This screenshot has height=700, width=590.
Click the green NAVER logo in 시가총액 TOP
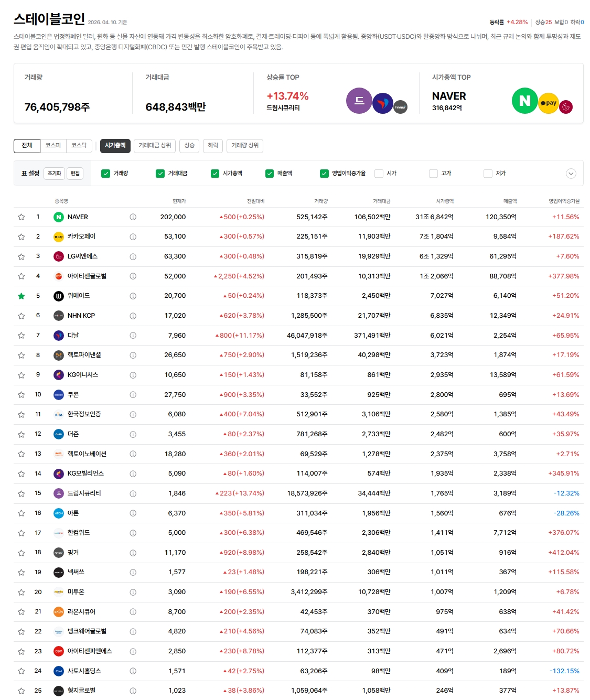pos(524,101)
